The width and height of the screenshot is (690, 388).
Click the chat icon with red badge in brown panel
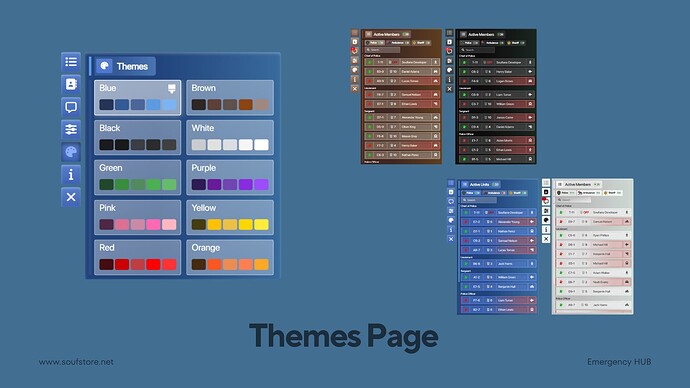[355, 51]
